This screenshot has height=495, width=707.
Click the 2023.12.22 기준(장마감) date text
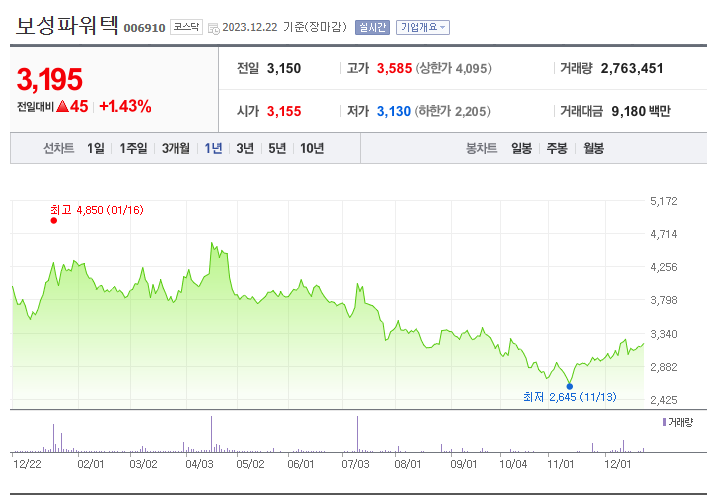pyautogui.click(x=285, y=27)
